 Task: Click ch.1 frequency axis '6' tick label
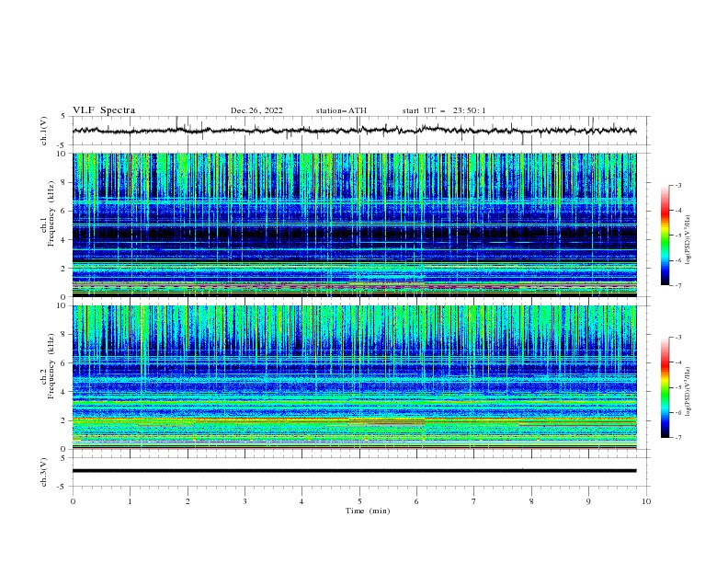(x=64, y=211)
